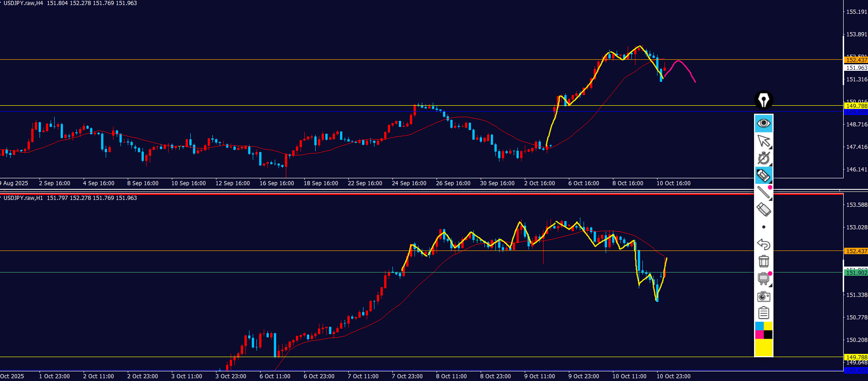Open the whiteboard easel options
The height and width of the screenshot is (381, 868).
(764, 279)
